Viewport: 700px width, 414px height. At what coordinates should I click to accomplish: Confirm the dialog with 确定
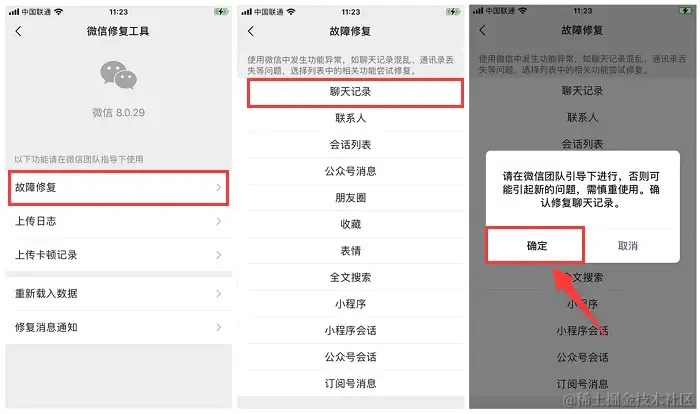535,246
